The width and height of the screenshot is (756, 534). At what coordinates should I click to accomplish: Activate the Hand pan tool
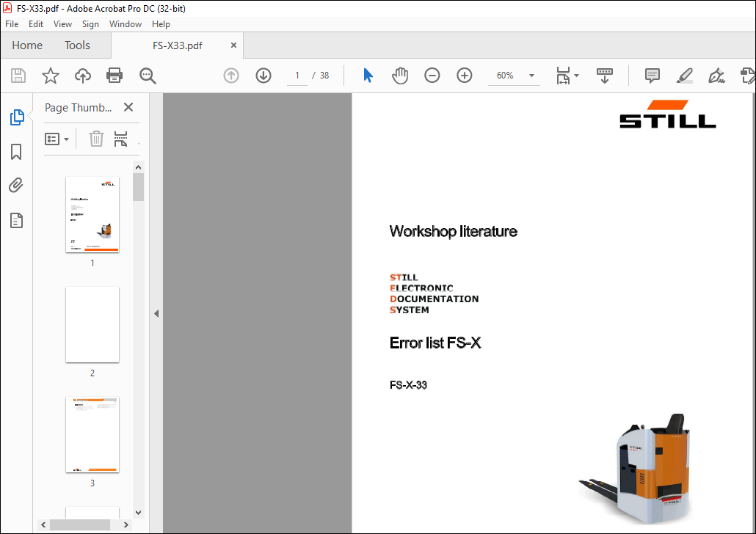400,76
